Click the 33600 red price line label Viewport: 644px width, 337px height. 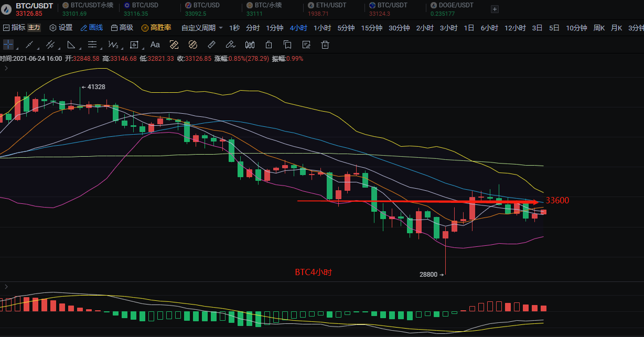[557, 200]
